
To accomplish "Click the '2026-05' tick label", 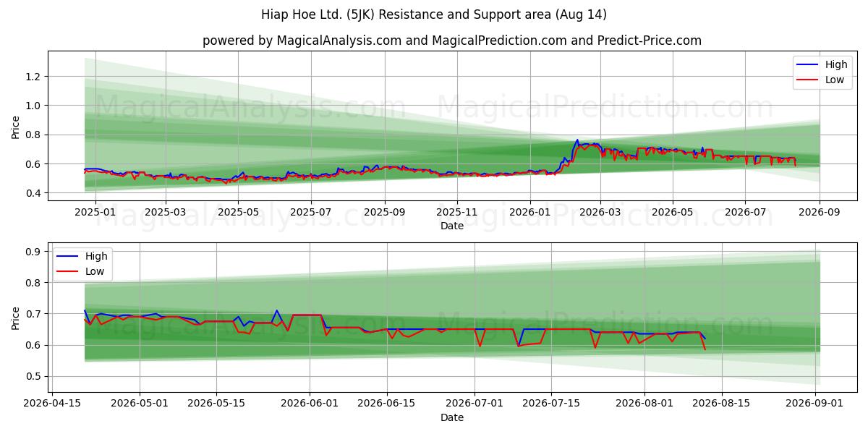I will click(x=673, y=212).
